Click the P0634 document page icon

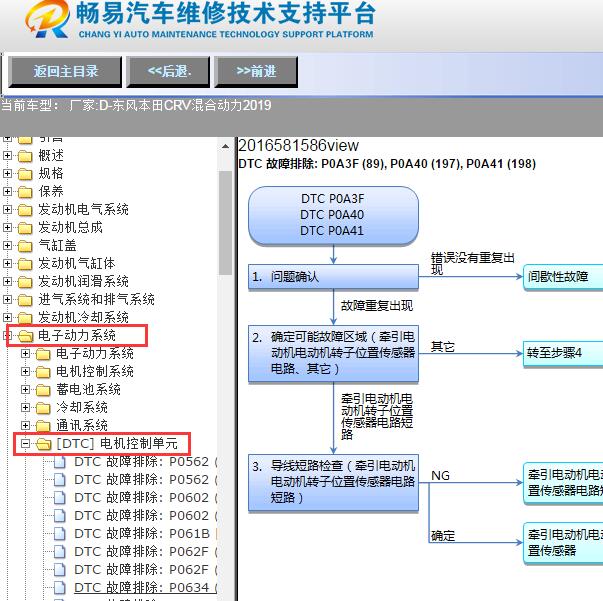(60, 588)
